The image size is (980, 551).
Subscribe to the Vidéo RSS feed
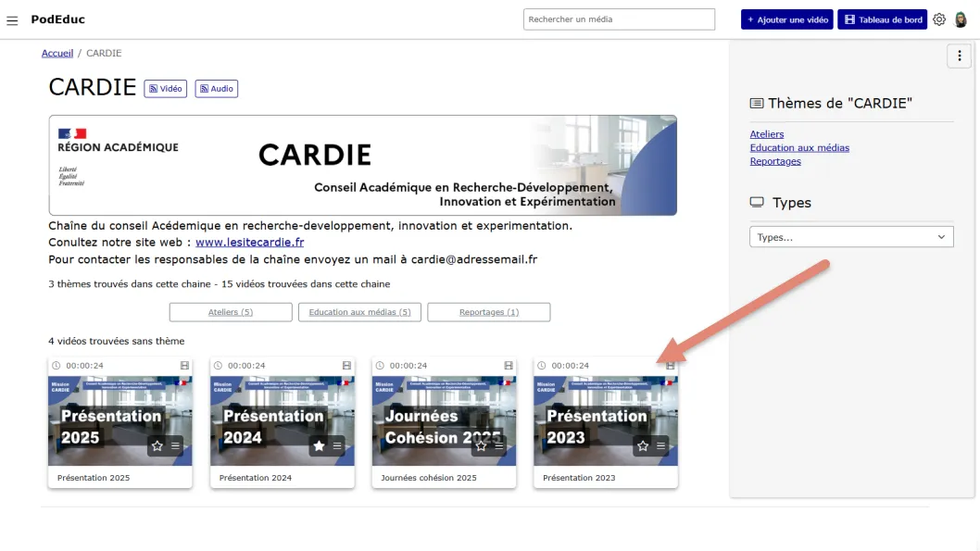166,89
